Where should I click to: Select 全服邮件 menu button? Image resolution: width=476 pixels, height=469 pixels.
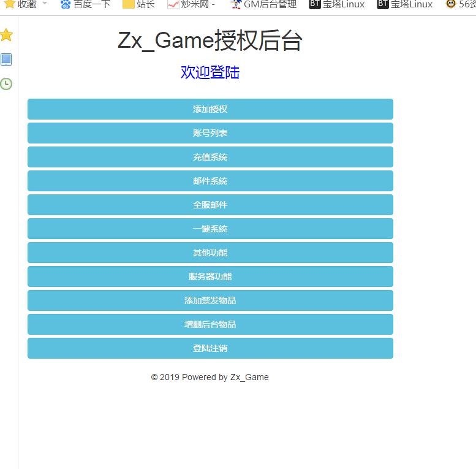click(210, 205)
